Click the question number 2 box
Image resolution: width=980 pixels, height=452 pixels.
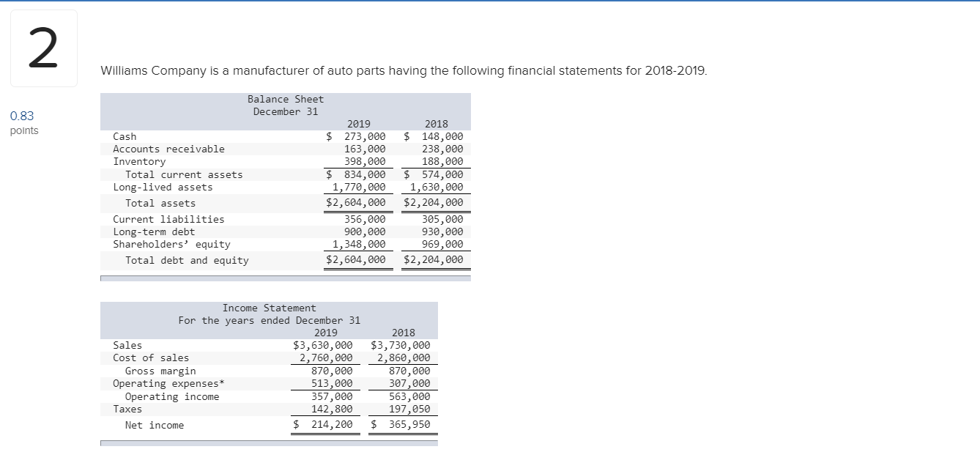point(44,48)
